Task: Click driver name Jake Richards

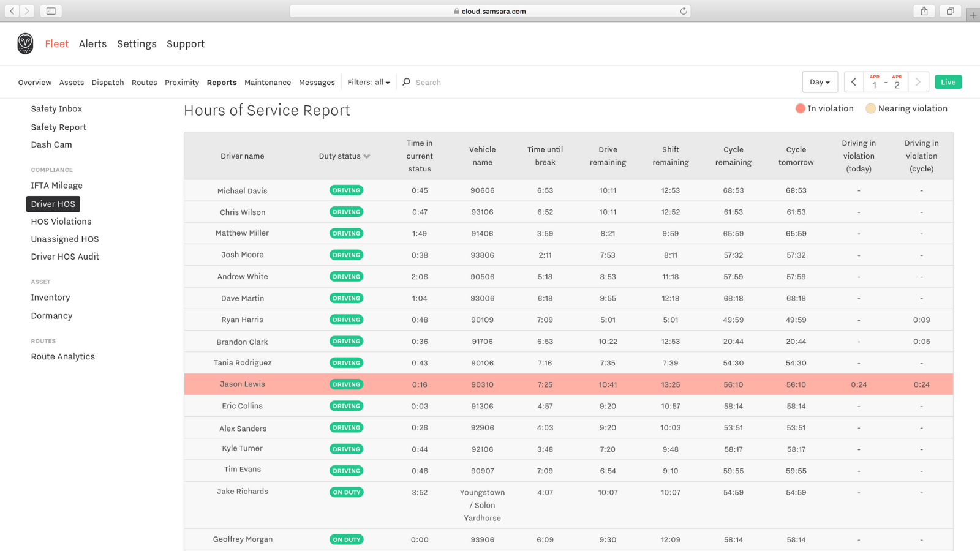Action: pos(243,492)
